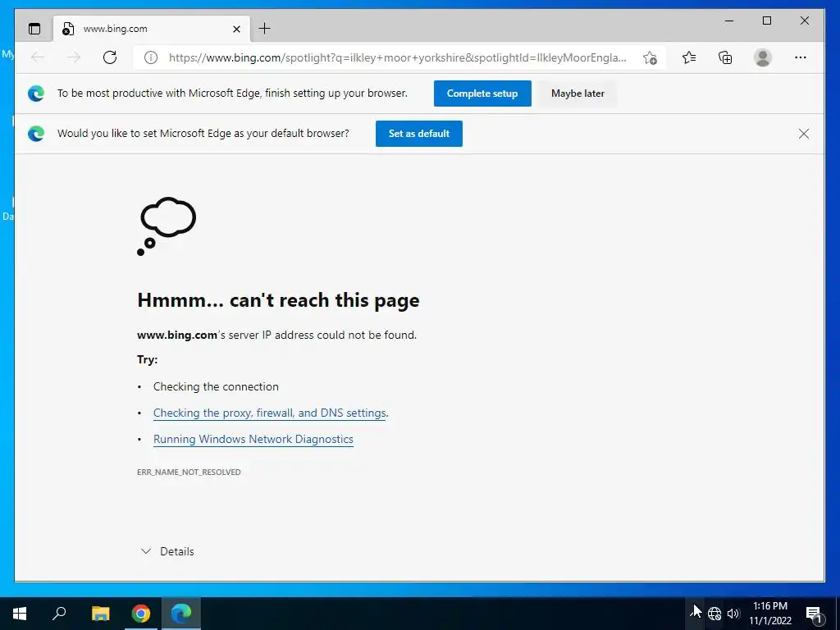Screen dimensions: 840x630
Task: Click the Microsoft Edge taskbar icon
Action: (181, 614)
